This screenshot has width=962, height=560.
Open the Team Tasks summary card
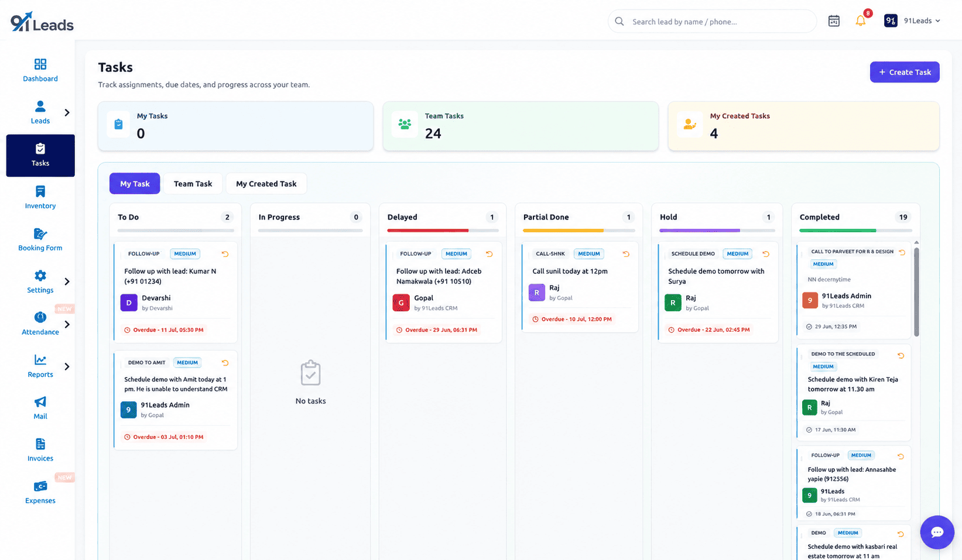521,126
